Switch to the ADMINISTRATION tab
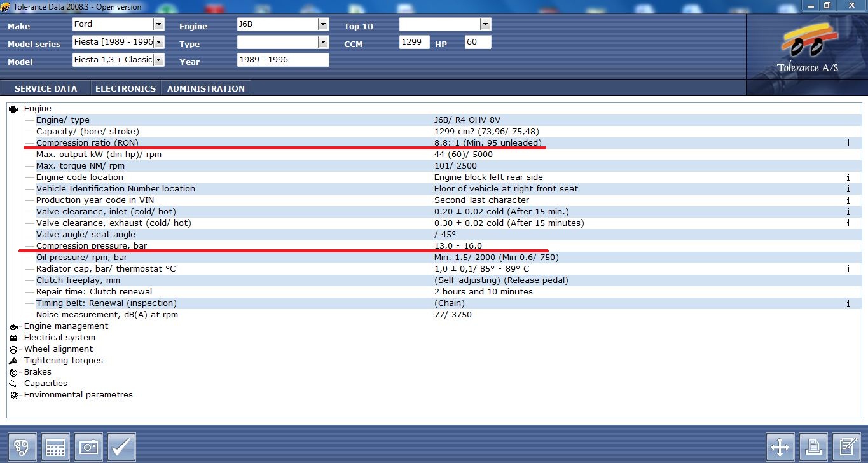868x463 pixels. [x=205, y=88]
